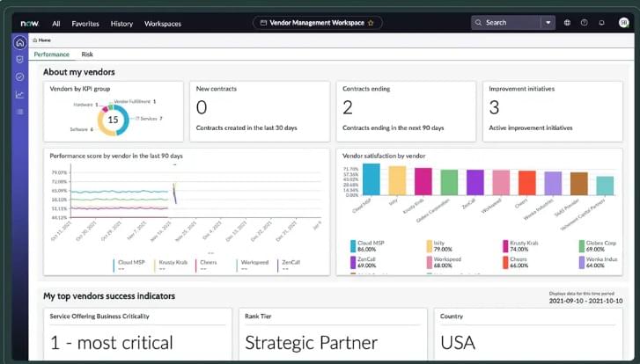The image size is (640, 364).
Task: Click the '1 - most critical' value
Action: coord(112,343)
